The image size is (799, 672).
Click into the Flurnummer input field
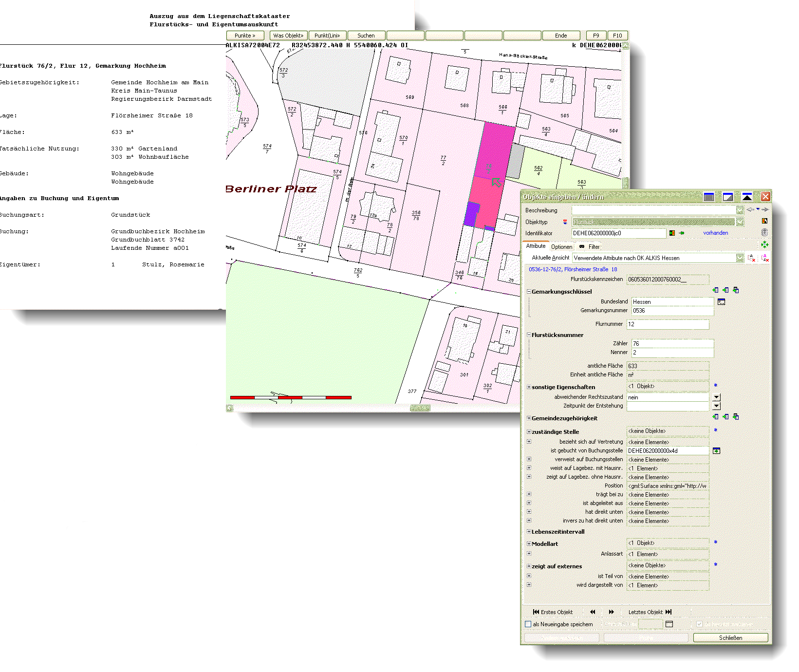pyautogui.click(x=667, y=324)
